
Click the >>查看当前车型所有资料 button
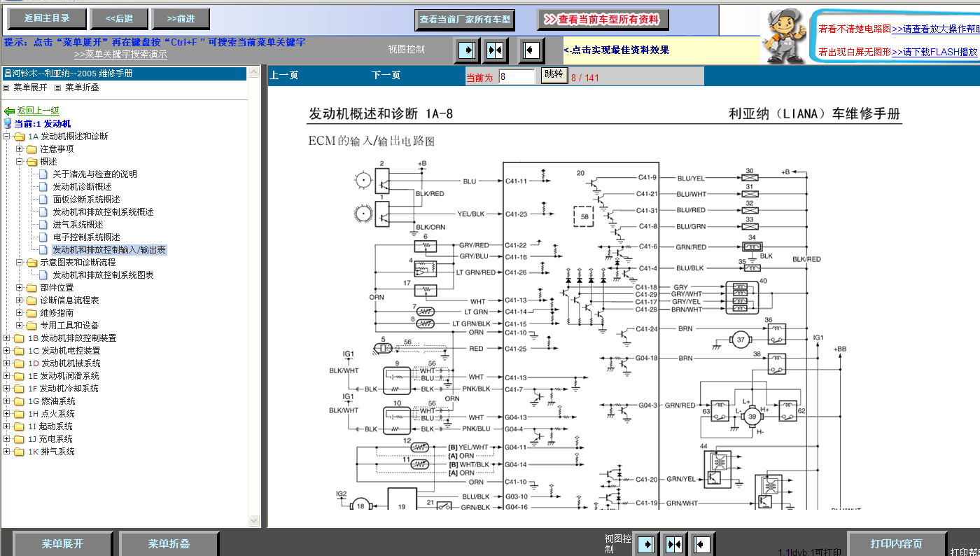point(603,20)
